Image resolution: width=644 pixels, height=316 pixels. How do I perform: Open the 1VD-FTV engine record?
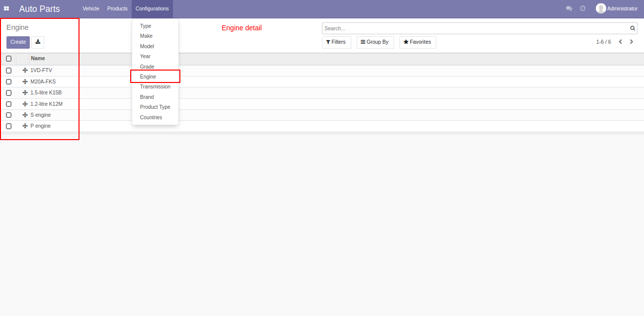pyautogui.click(x=41, y=71)
